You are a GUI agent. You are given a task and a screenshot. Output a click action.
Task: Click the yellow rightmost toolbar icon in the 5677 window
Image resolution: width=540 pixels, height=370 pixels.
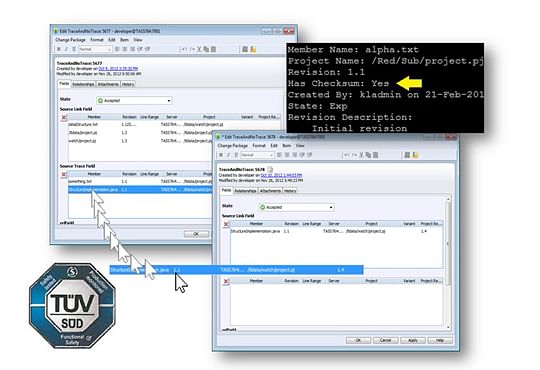[253, 49]
